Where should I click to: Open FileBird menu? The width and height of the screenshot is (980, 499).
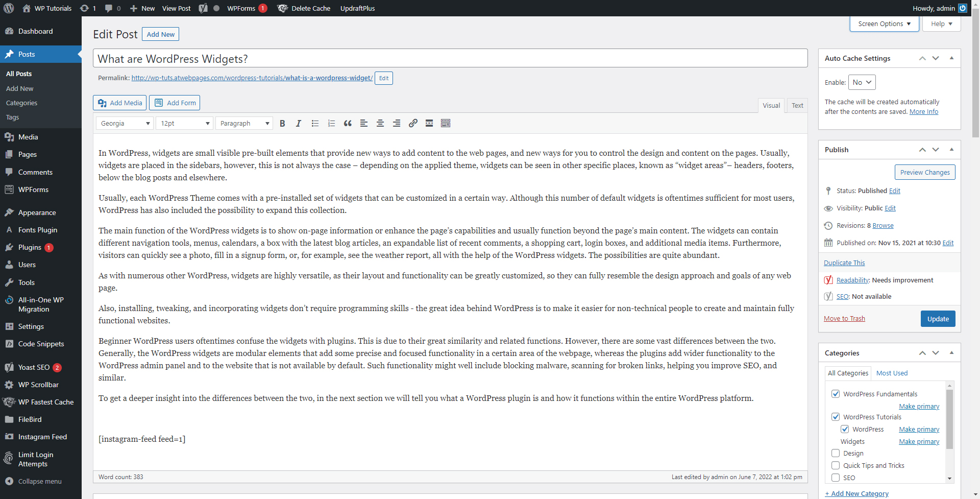41,419
